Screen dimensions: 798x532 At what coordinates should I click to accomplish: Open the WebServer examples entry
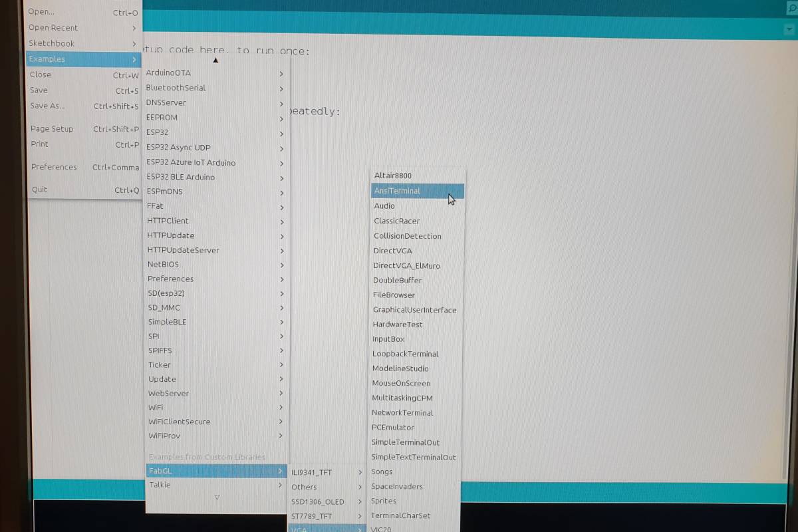tap(216, 394)
